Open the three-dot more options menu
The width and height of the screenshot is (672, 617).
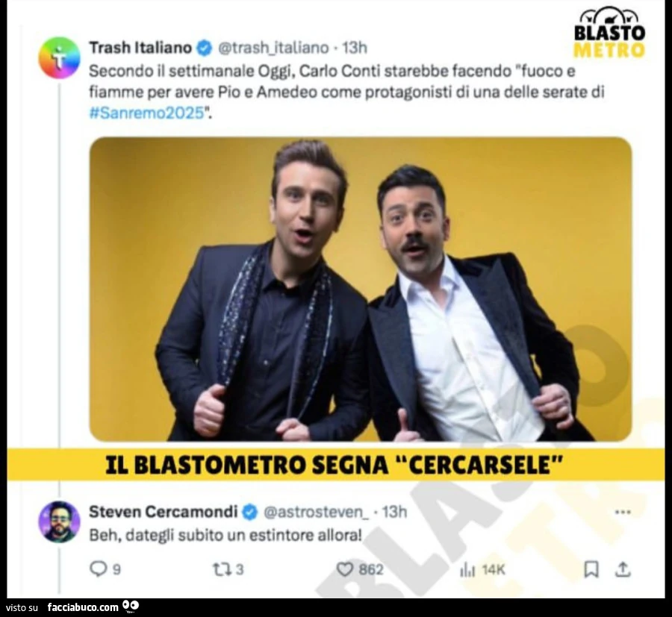(x=622, y=512)
